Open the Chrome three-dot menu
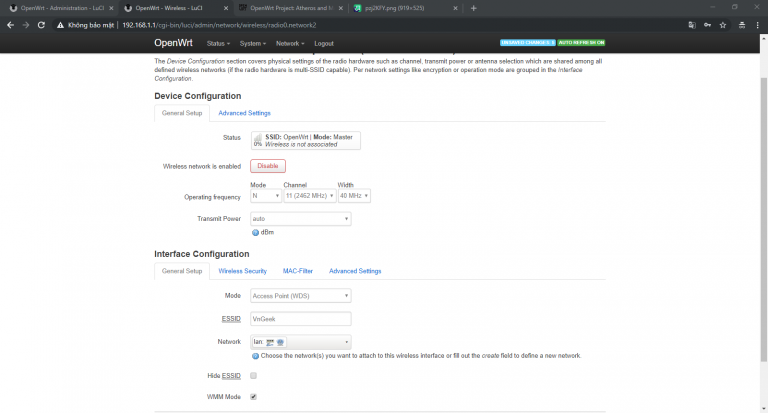768x413 pixels. point(758,25)
